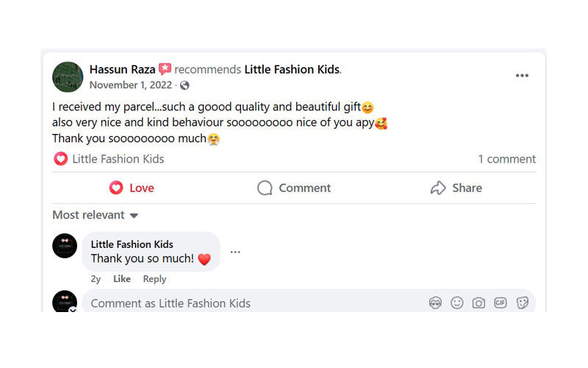Click the avatar sticker icon in comment box
588x368 pixels.
click(435, 303)
